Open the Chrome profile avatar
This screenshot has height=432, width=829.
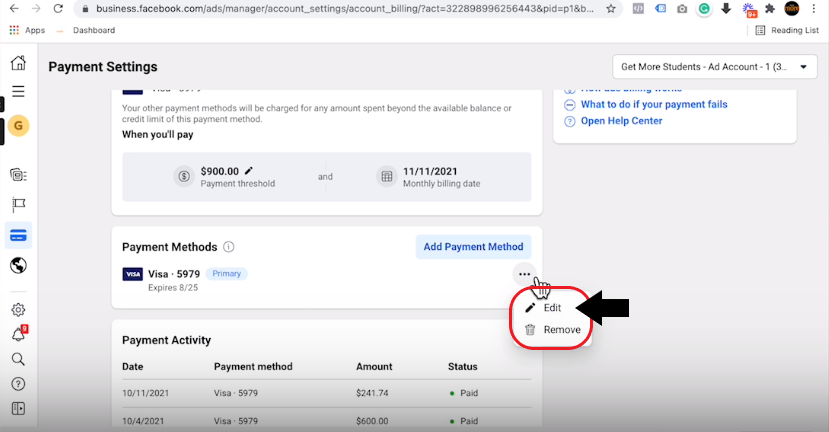(791, 8)
